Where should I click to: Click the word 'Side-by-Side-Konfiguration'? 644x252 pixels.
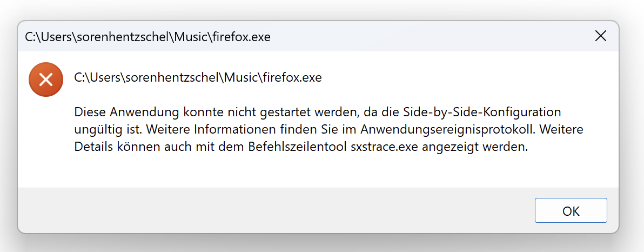482,112
